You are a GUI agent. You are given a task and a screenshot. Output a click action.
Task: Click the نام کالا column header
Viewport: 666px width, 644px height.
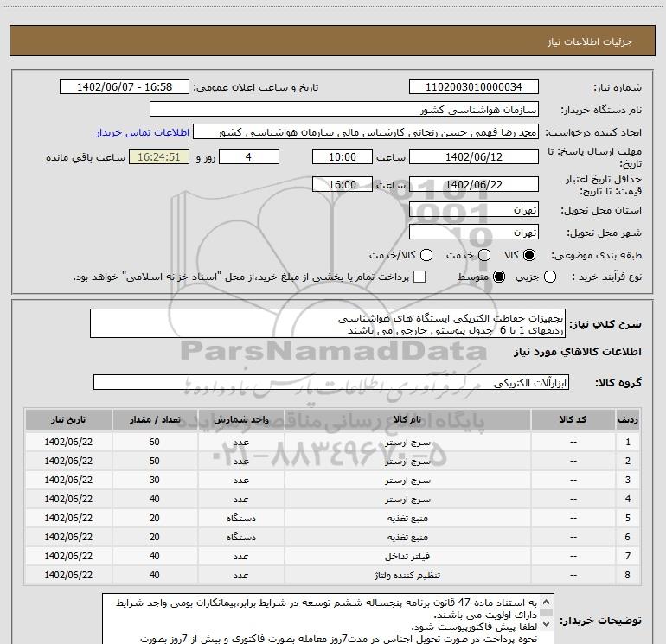tap(407, 419)
